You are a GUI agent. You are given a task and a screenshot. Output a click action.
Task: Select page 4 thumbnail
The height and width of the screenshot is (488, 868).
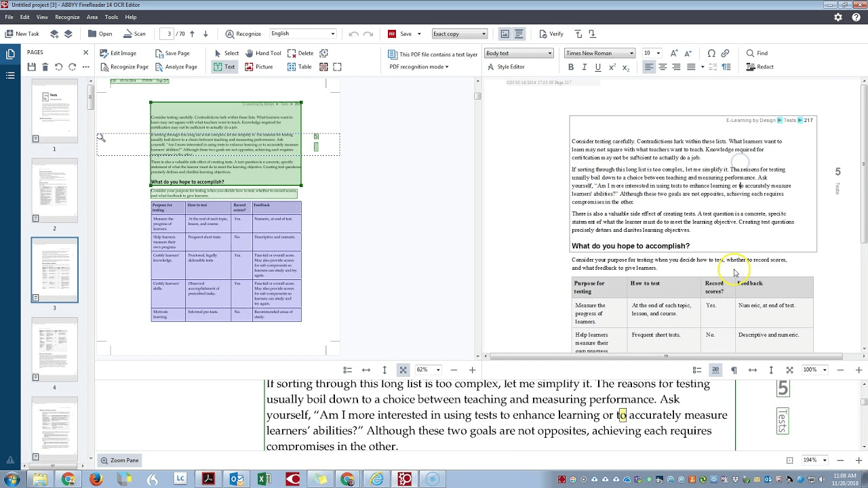coord(55,349)
